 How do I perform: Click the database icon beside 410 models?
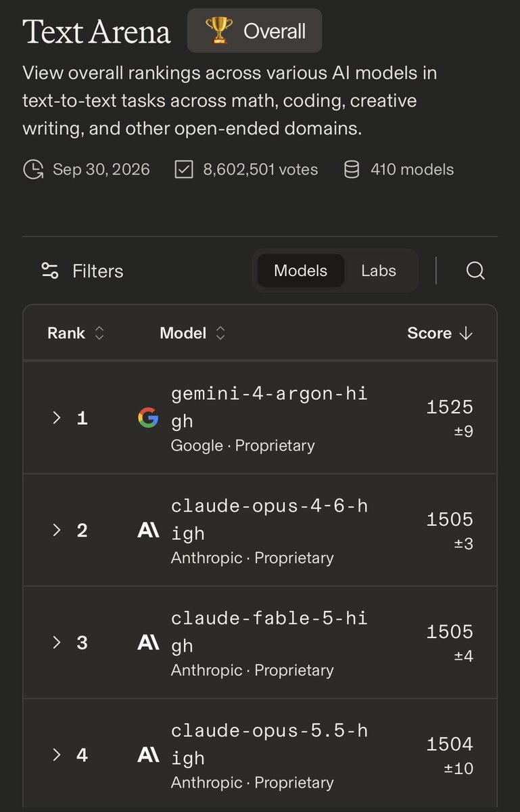tap(352, 169)
